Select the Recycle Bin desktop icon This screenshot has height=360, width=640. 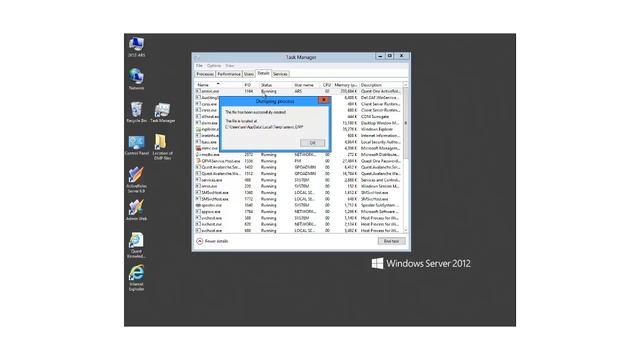coord(136,112)
